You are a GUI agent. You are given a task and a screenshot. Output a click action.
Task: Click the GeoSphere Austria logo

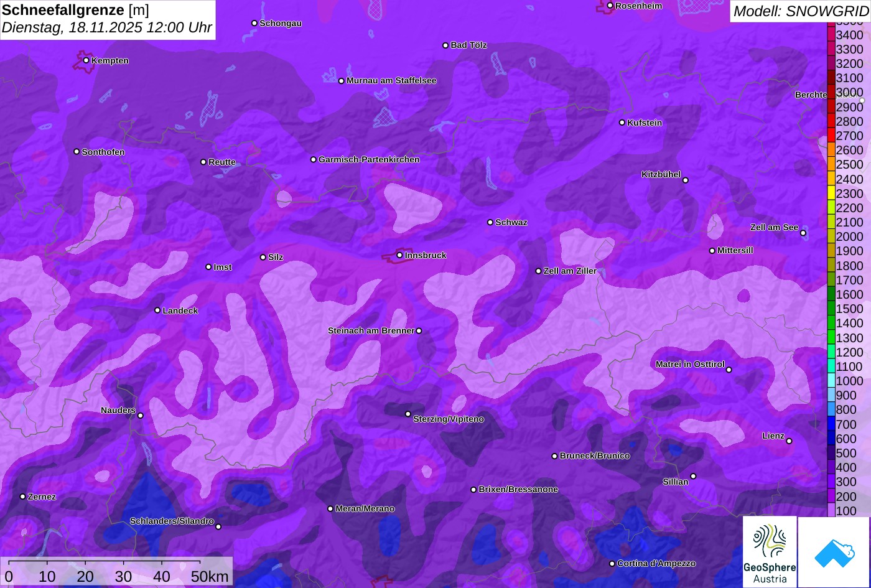pyautogui.click(x=770, y=552)
